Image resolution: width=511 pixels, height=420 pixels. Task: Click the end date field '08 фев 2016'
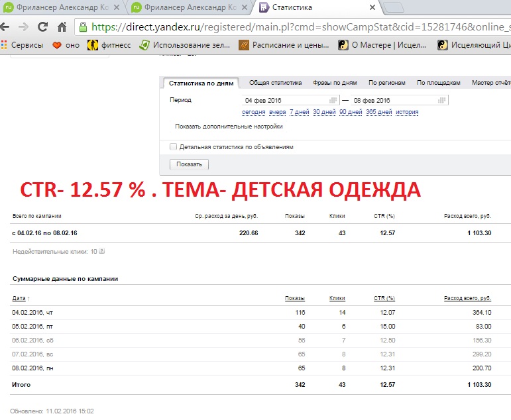pyautogui.click(x=399, y=100)
